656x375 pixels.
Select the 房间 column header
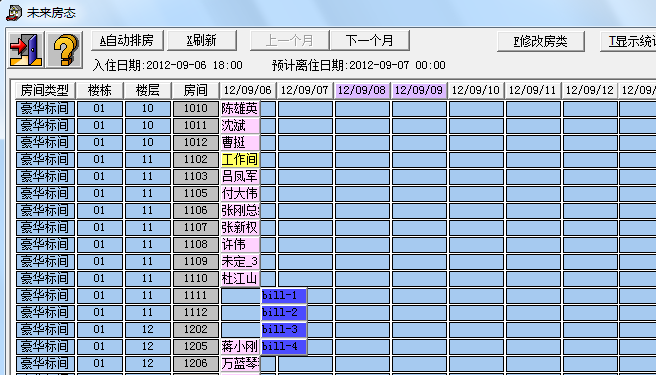tap(195, 90)
